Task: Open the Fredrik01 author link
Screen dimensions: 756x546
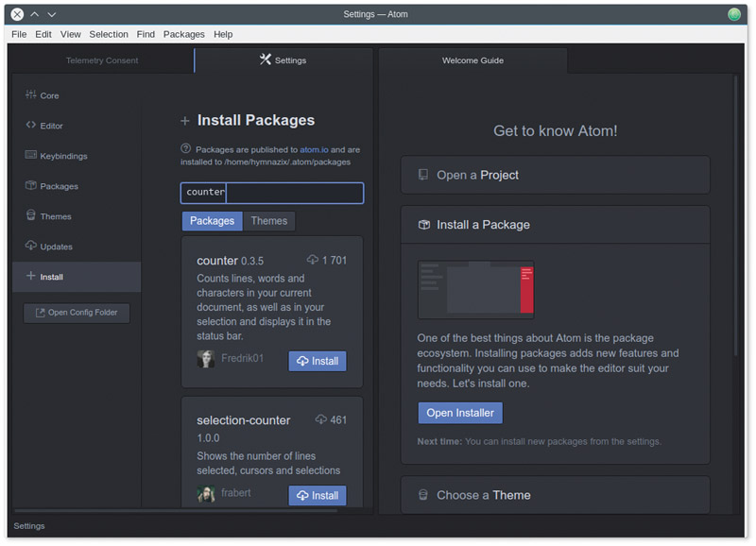Action: click(242, 358)
